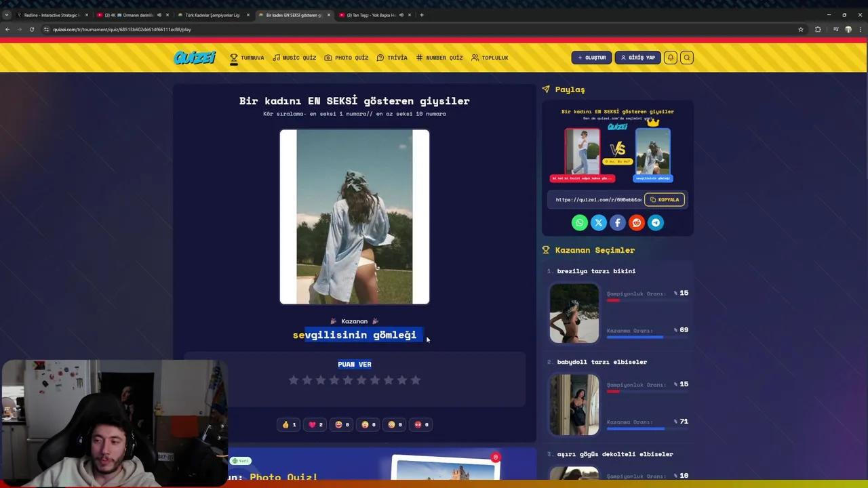Click the Oluştur button

point(591,58)
